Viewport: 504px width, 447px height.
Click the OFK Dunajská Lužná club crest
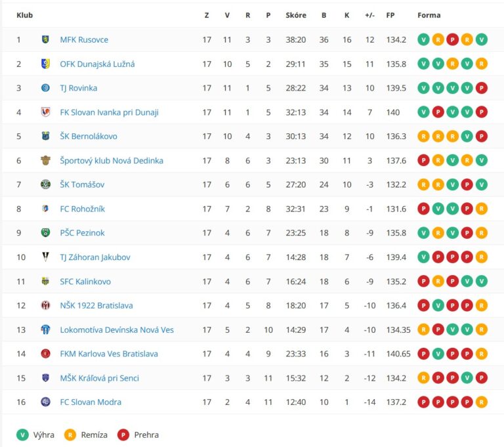45,64
